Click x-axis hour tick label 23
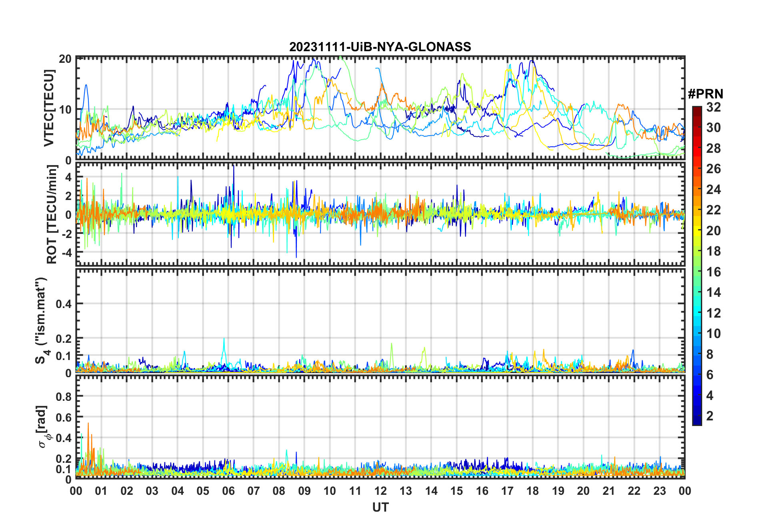The height and width of the screenshot is (532, 761). 659,491
